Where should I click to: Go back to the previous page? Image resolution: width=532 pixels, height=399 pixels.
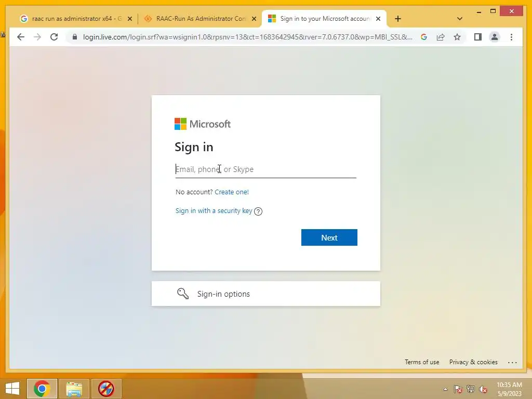(21, 37)
